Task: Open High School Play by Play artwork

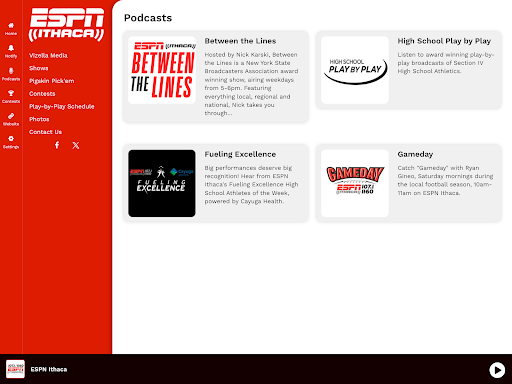Action: tap(355, 70)
